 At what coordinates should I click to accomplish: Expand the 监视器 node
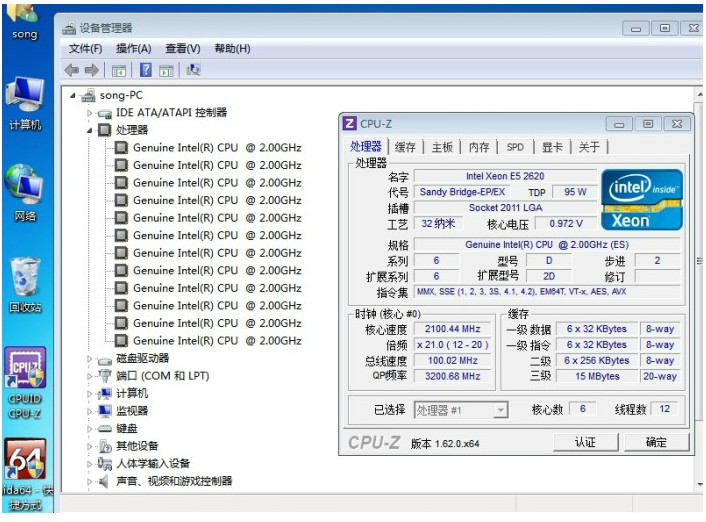pos(89,411)
